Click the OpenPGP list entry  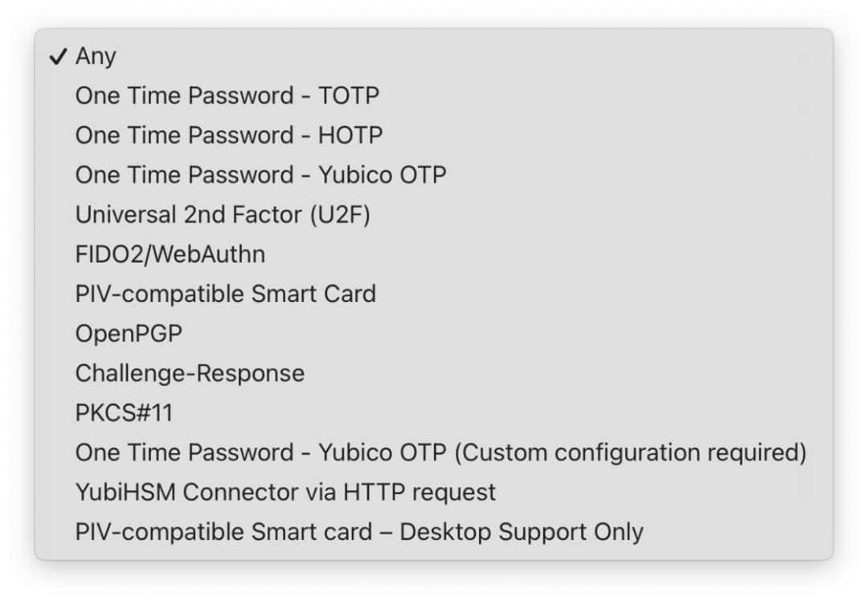tap(129, 333)
